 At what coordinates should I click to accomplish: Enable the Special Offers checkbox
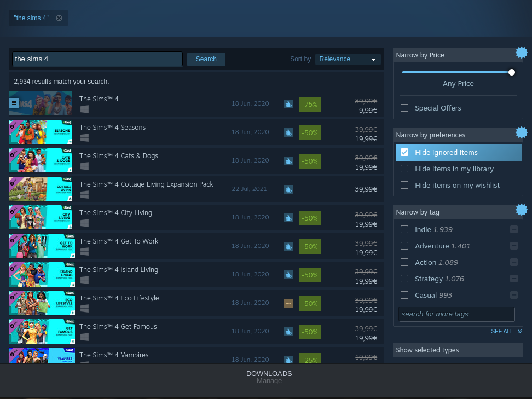coord(404,108)
